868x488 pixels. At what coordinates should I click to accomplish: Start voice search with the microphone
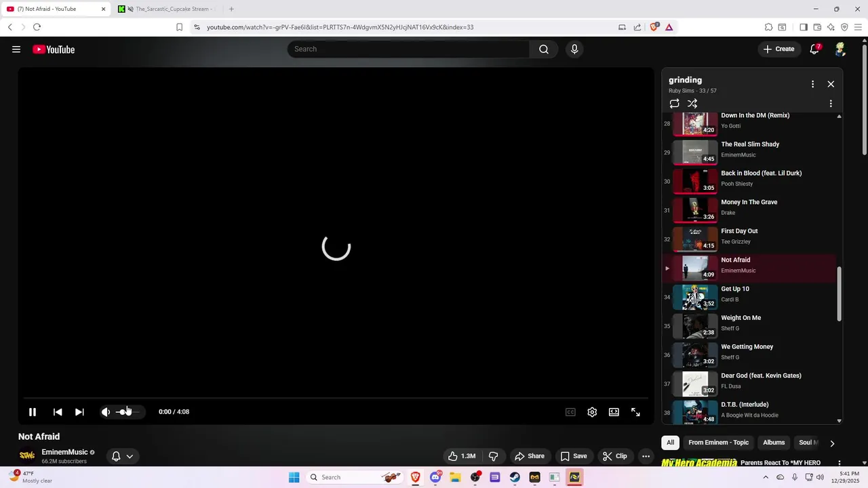(574, 49)
